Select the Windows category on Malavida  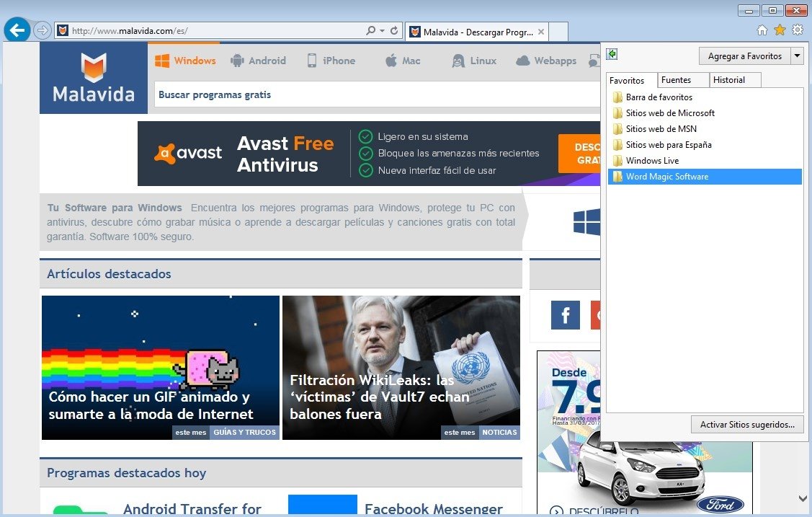pos(185,61)
